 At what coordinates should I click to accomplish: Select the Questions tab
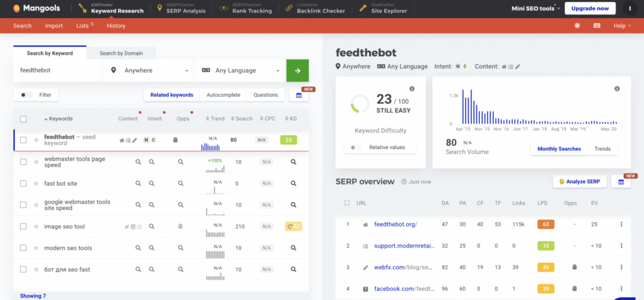point(266,95)
